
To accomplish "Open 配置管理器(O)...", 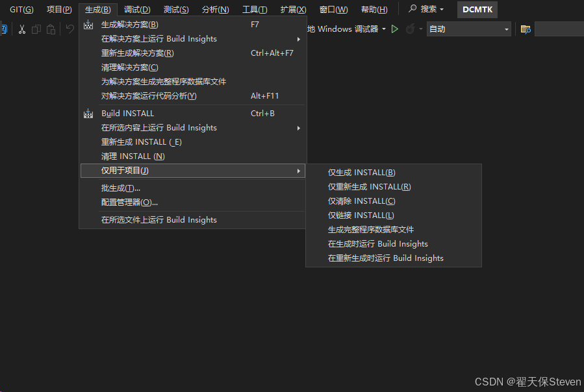I will tap(192, 202).
